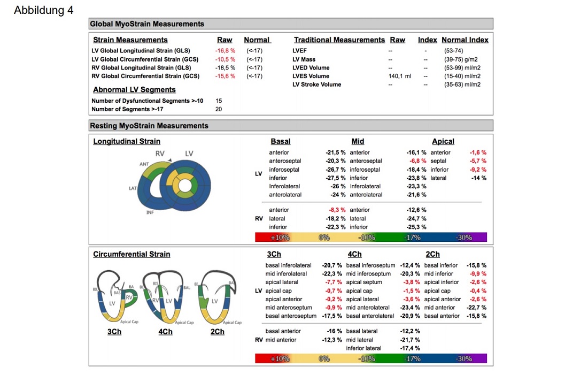The image size is (588, 390).
Task: Select the Traditional Measurements heading
Action: point(339,40)
